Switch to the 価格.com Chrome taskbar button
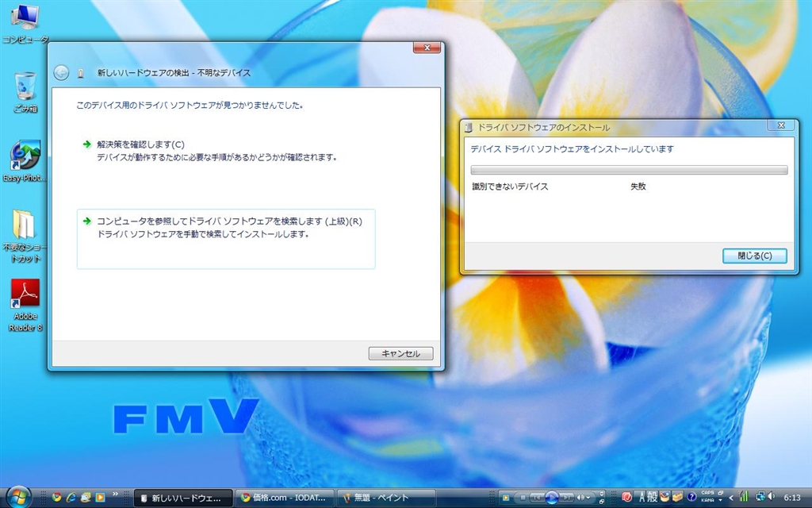The width and height of the screenshot is (812, 508). click(x=285, y=498)
